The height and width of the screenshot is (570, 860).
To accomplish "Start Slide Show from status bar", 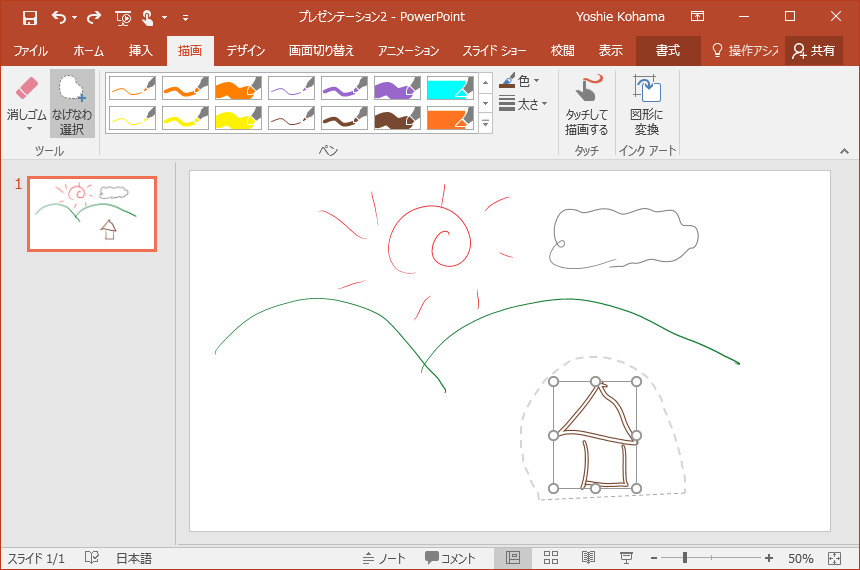I will tap(626, 558).
